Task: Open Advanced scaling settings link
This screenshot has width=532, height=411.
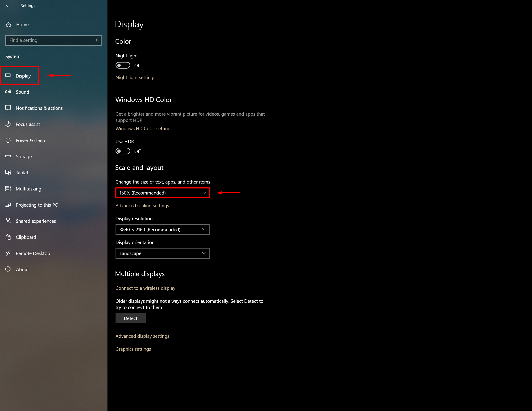Action: pos(142,205)
